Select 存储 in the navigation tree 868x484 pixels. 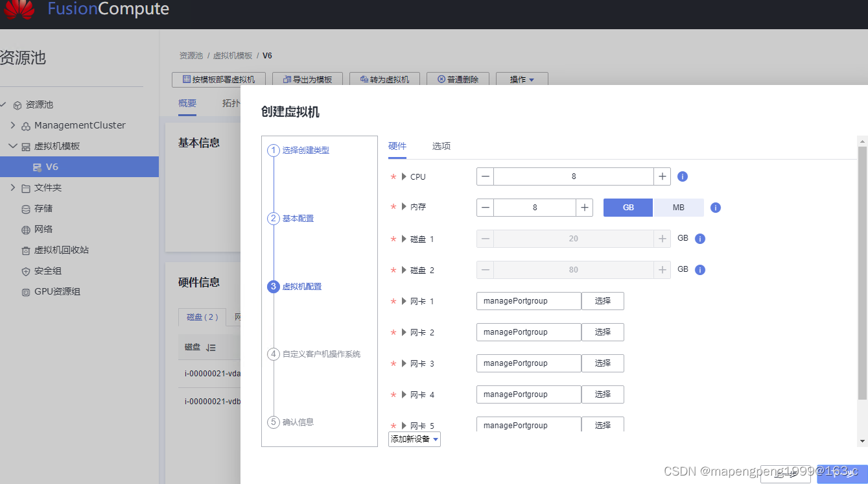[43, 208]
